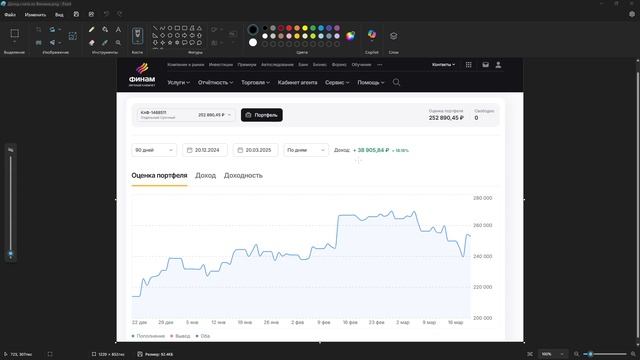The image size is (640, 360).
Task: Choose the Crop tool in the Image group
Action: [38, 29]
